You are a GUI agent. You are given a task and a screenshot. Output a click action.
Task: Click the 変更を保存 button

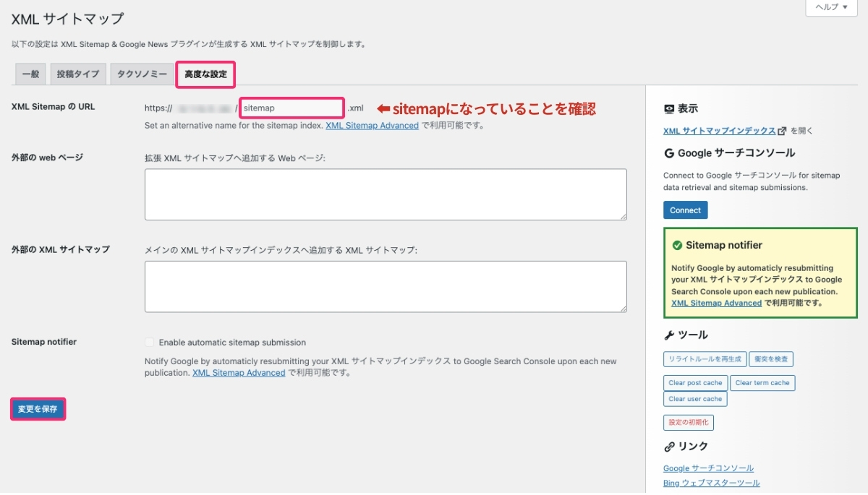pos(38,408)
